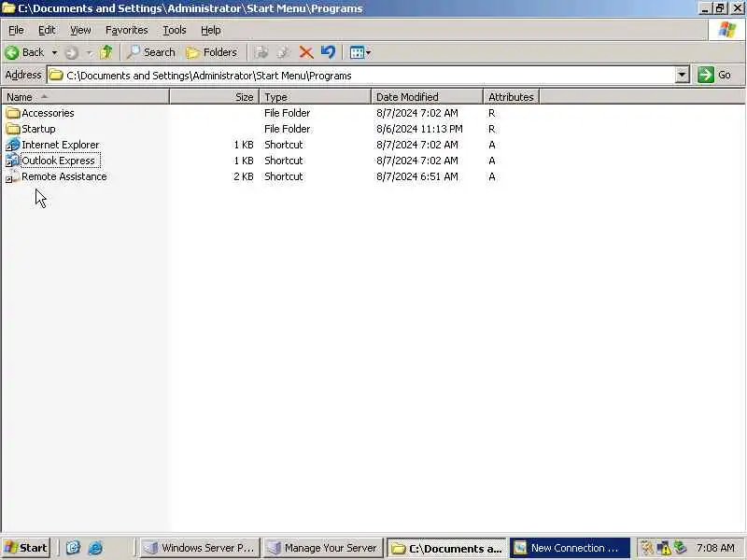Viewport: 747px width, 560px height.
Task: Toggle the Folders pane
Action: click(211, 52)
